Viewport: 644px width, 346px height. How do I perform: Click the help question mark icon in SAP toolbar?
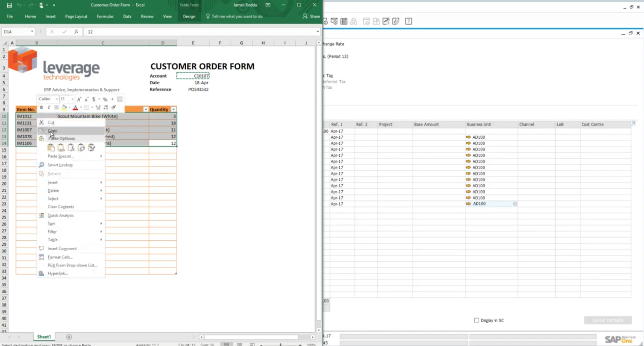(409, 21)
